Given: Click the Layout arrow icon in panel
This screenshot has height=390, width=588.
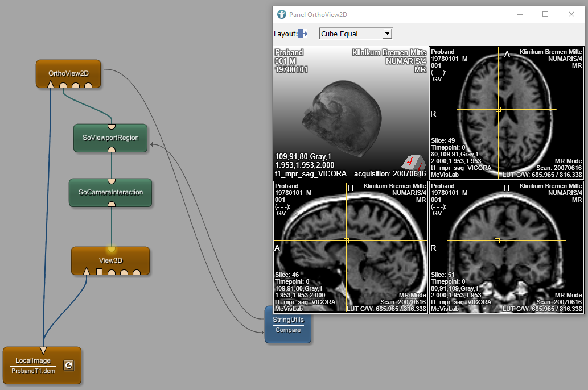Looking at the screenshot, I should tap(303, 34).
